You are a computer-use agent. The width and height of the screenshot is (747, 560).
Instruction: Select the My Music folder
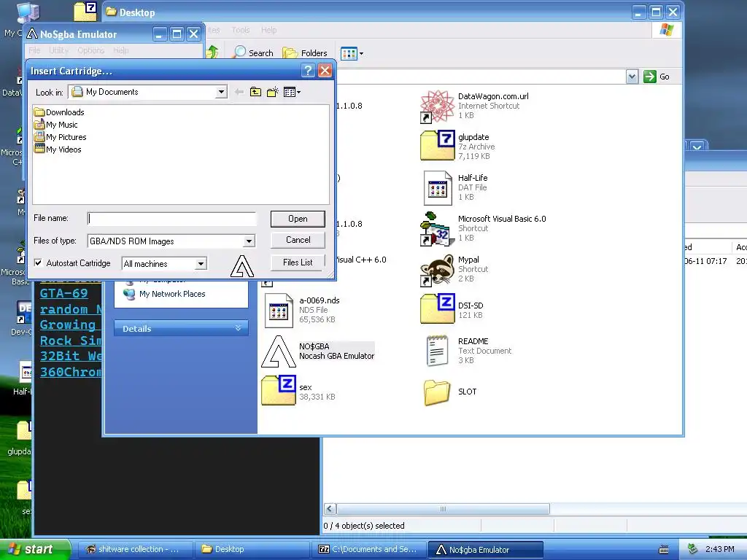point(55,125)
